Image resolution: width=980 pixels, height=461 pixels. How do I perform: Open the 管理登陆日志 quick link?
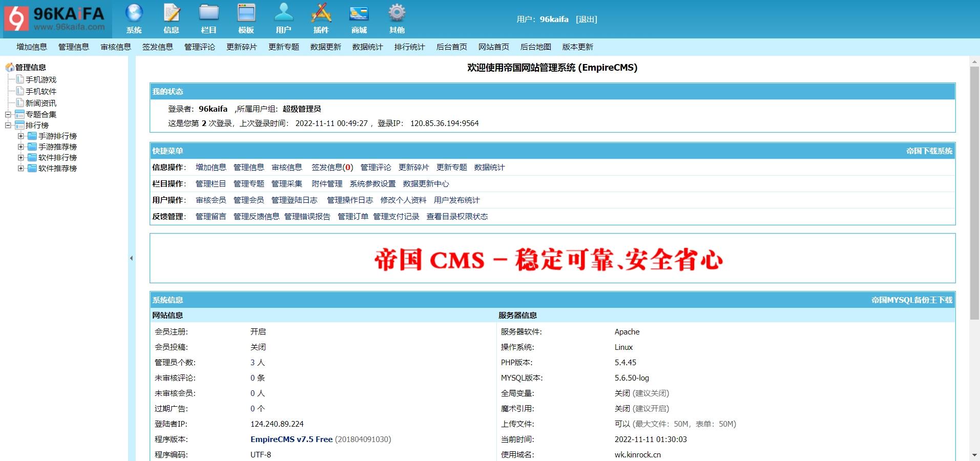(x=295, y=200)
